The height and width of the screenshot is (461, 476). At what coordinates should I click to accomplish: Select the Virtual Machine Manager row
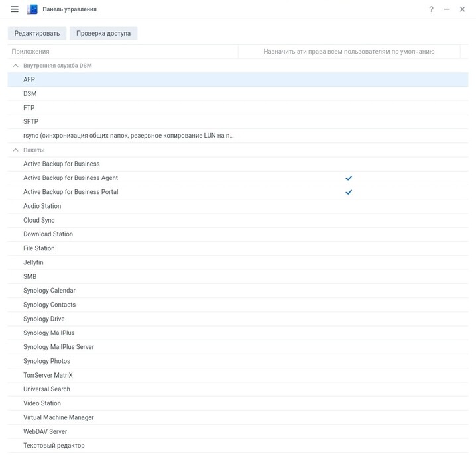(x=238, y=418)
